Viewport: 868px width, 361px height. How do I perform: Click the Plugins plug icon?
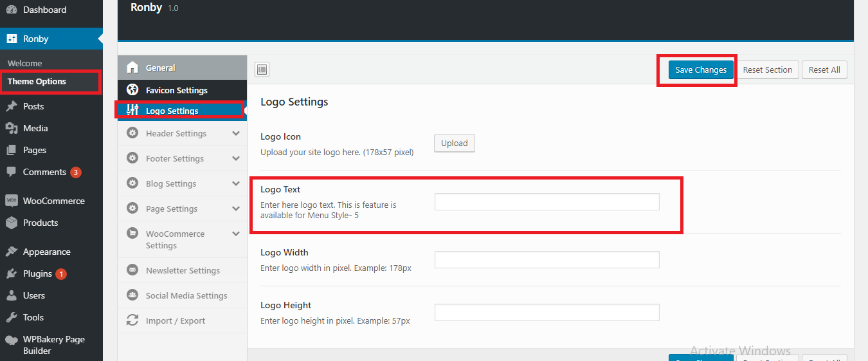click(12, 273)
